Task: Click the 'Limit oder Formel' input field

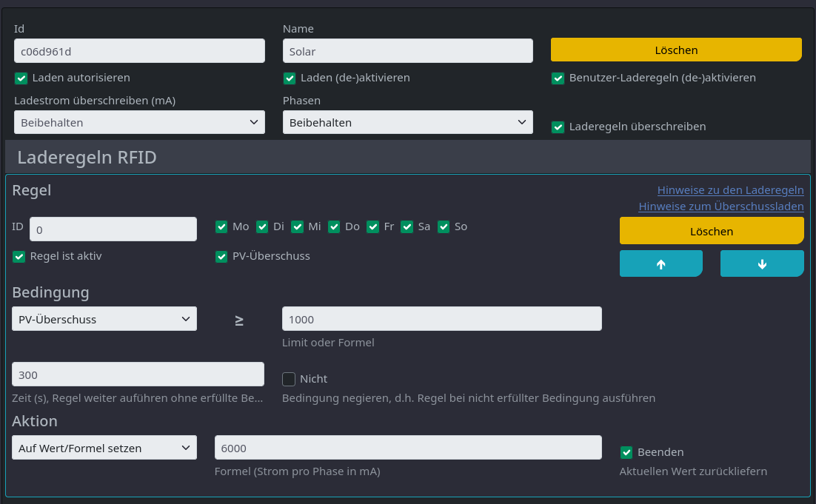Action: pyautogui.click(x=441, y=319)
